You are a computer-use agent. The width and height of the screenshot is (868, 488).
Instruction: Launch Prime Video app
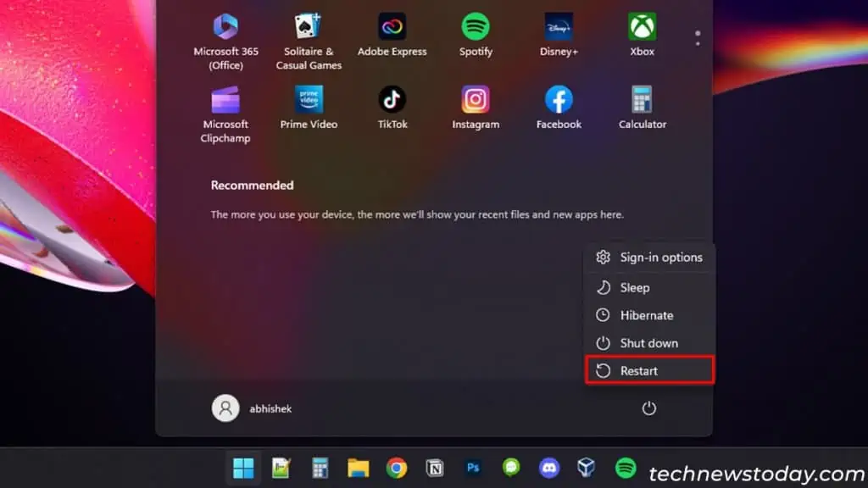[x=309, y=108]
